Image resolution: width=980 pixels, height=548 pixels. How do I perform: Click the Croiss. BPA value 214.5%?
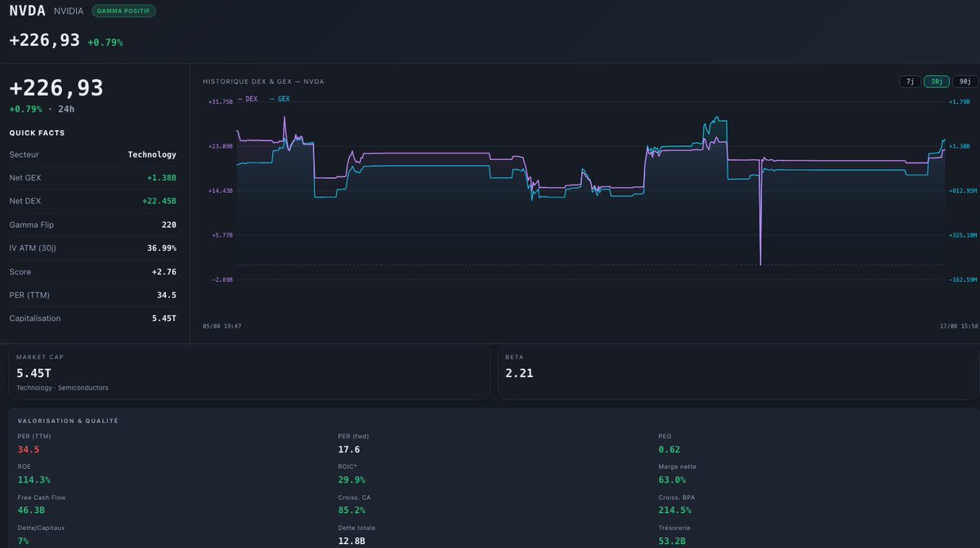[x=674, y=510]
